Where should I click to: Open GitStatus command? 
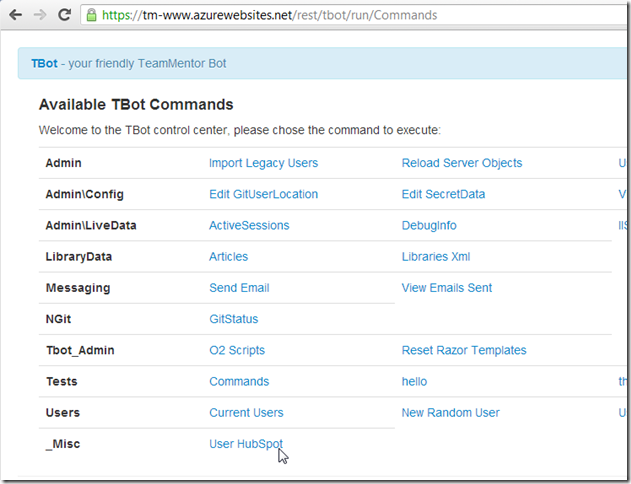(x=233, y=319)
